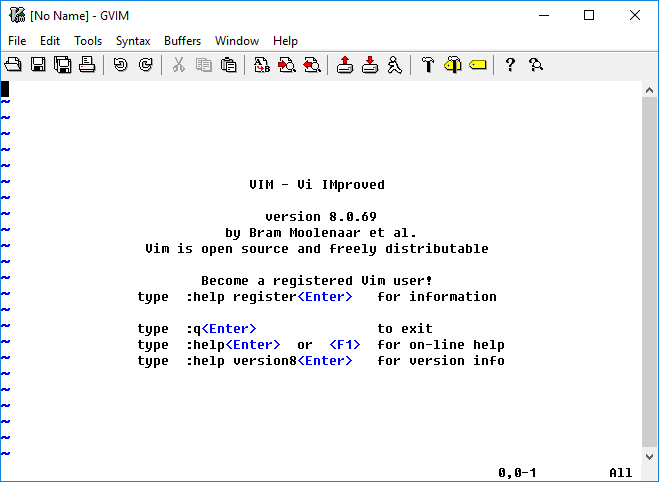Image resolution: width=659 pixels, height=482 pixels.
Task: Click the Run script running-man icon
Action: 395,65
